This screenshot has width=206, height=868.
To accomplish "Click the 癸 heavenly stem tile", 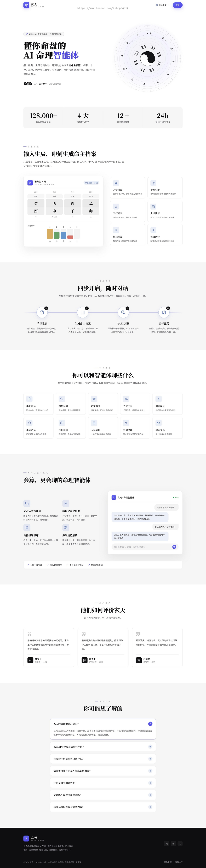I will pos(36,203).
